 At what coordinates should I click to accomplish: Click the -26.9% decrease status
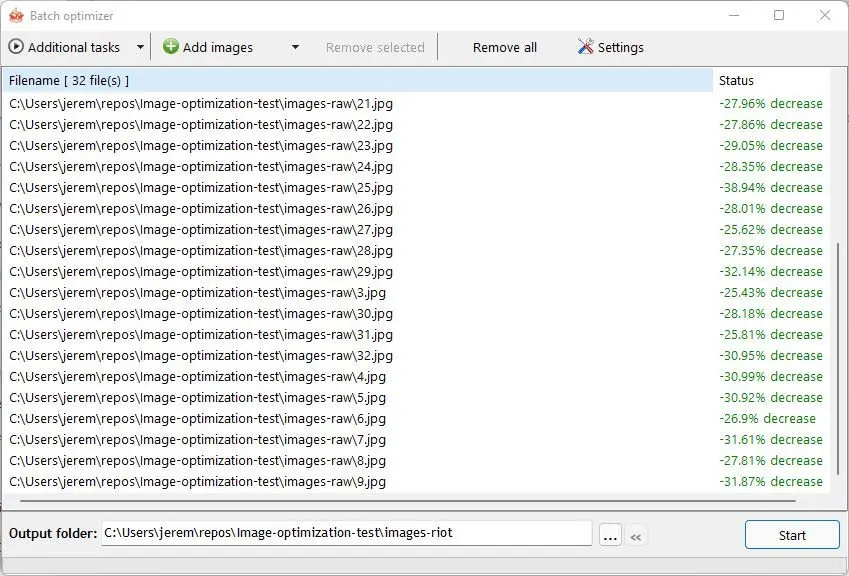(x=767, y=418)
